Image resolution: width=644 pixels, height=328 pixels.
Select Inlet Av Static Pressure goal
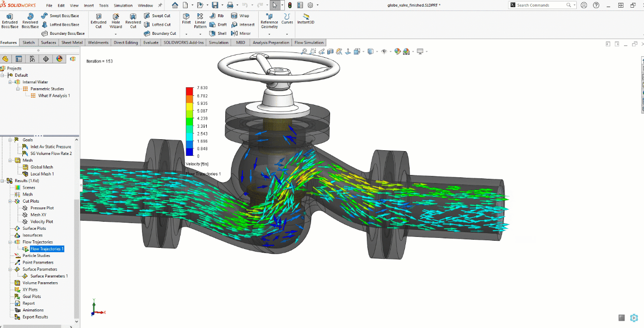(51, 147)
